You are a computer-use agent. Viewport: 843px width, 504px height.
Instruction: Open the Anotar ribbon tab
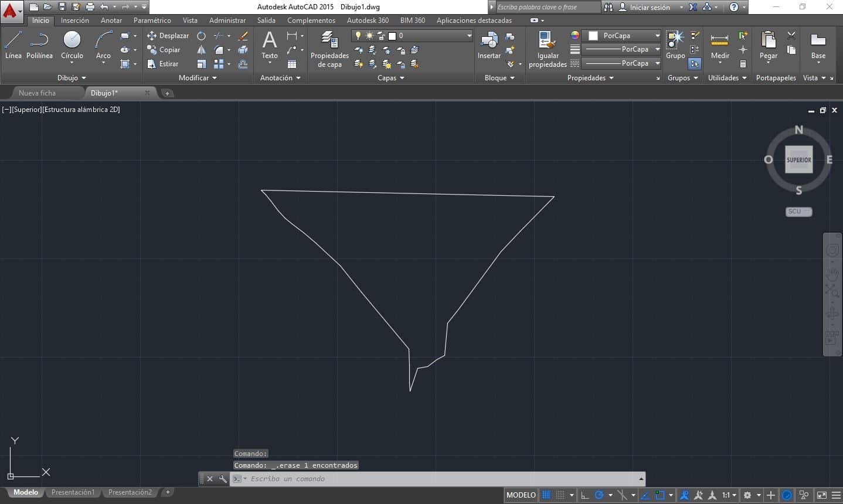click(111, 21)
